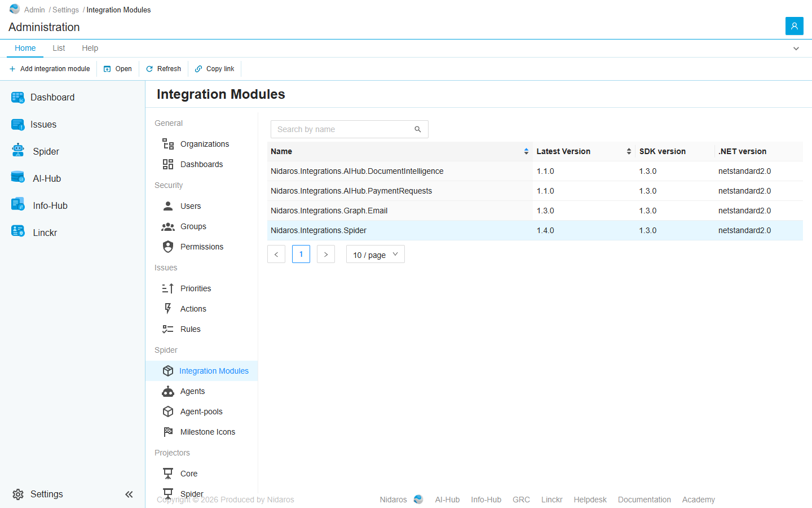Sort table by Latest Version column
Viewport: 812px width, 508px height.
click(x=584, y=151)
